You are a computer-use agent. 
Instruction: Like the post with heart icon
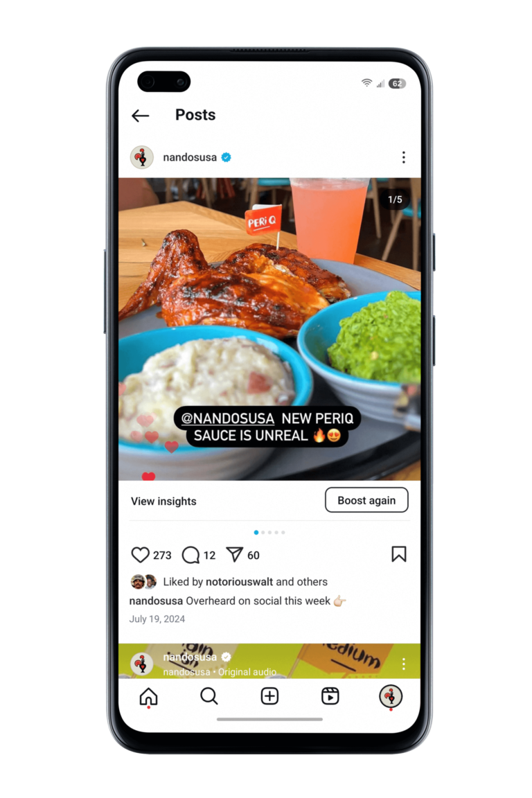(x=140, y=555)
